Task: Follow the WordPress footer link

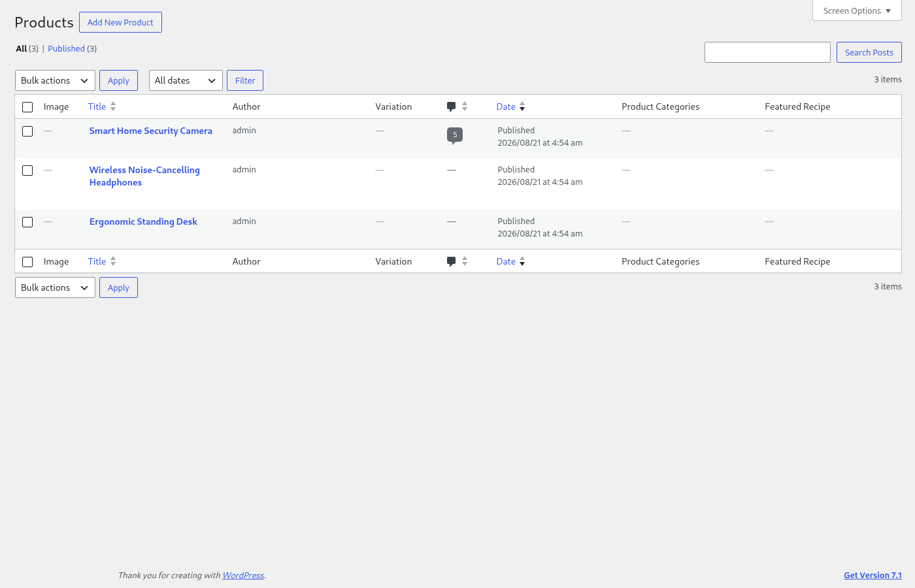Action: (243, 575)
